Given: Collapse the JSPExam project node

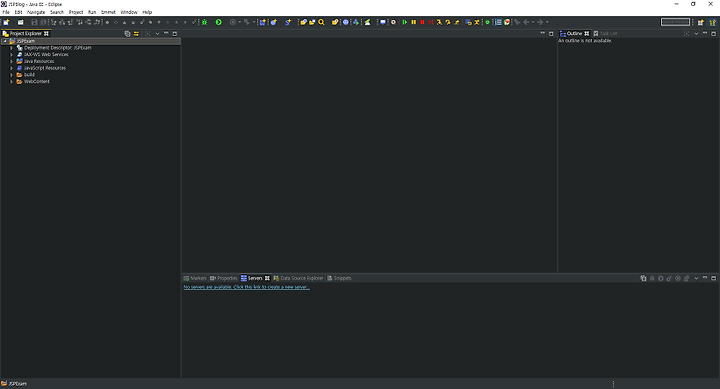Looking at the screenshot, I should tap(5, 41).
